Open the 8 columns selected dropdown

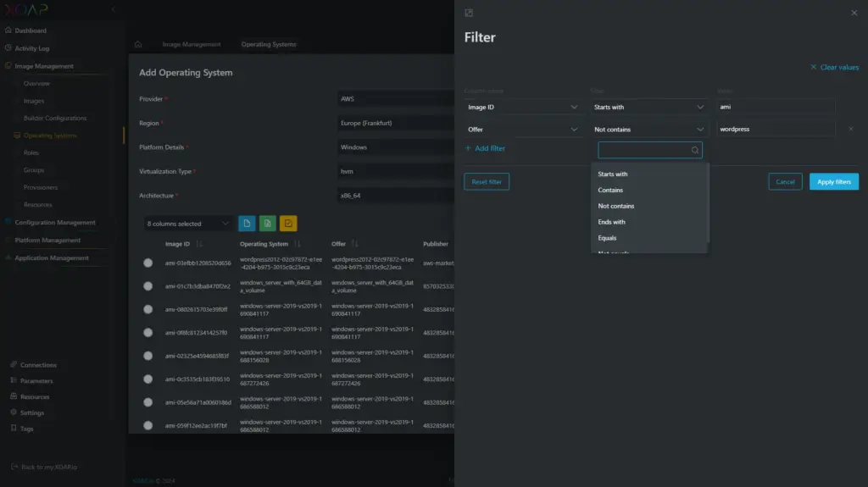tap(187, 224)
